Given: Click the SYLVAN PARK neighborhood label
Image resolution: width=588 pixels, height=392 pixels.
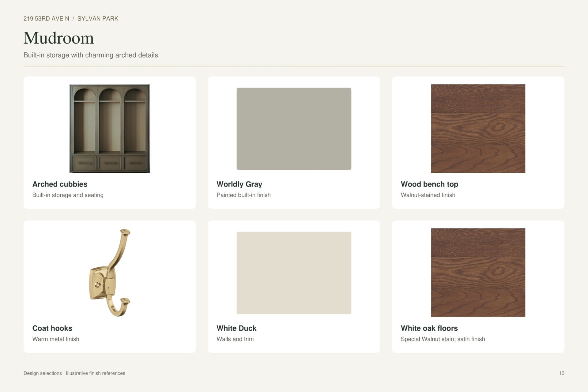Looking at the screenshot, I should pos(98,19).
